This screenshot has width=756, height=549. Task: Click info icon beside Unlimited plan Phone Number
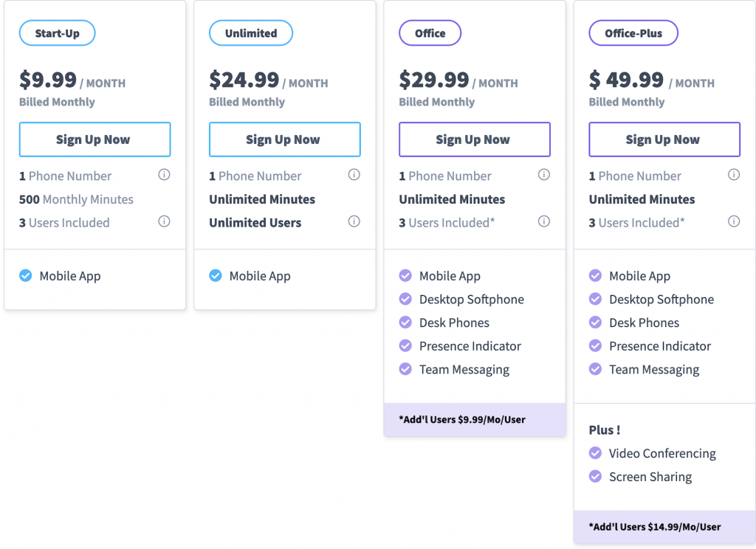click(354, 176)
